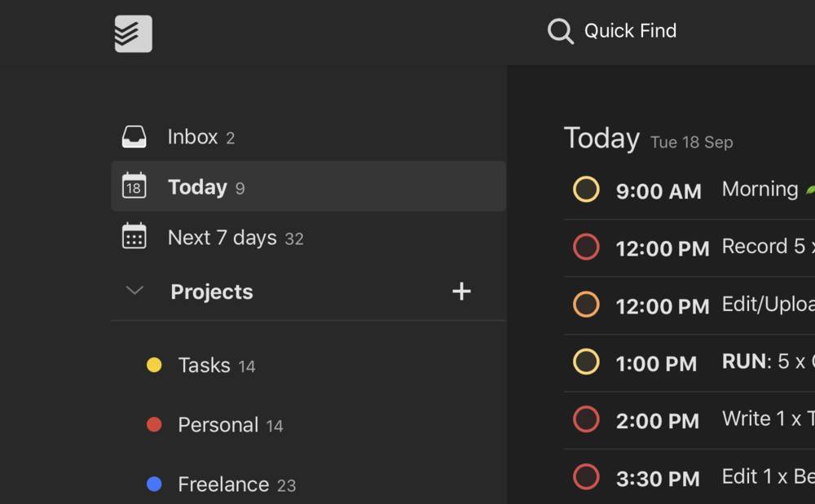
Task: Complete the 9:00 AM Morning task
Action: [586, 189]
